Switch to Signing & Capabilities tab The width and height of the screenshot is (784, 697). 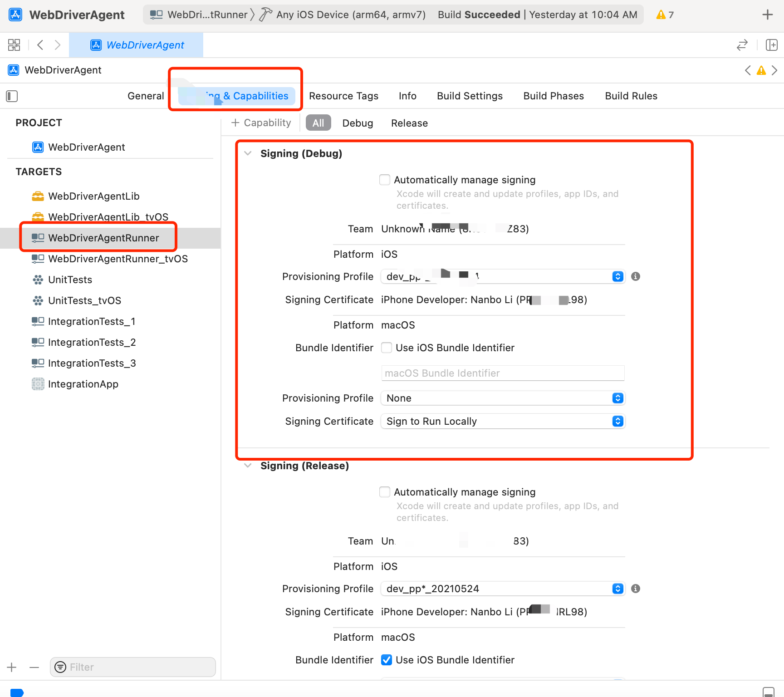[236, 96]
